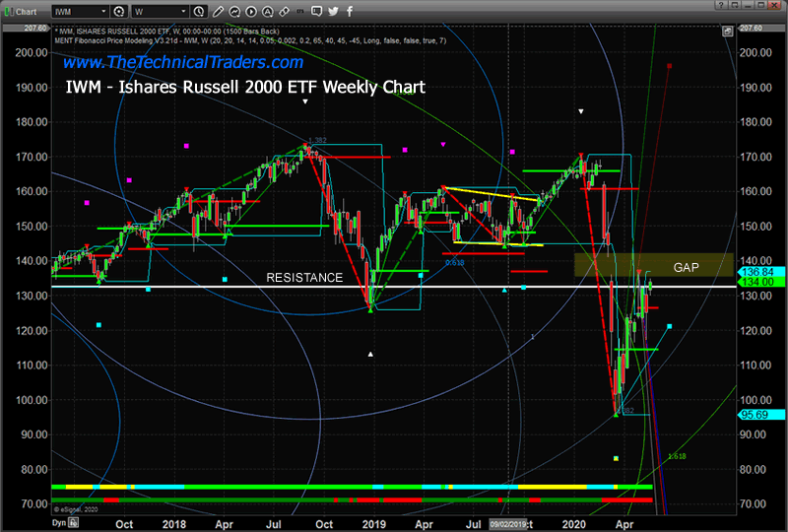
Task: Click the www.TheTechnicalTraders.com text
Action: click(183, 62)
